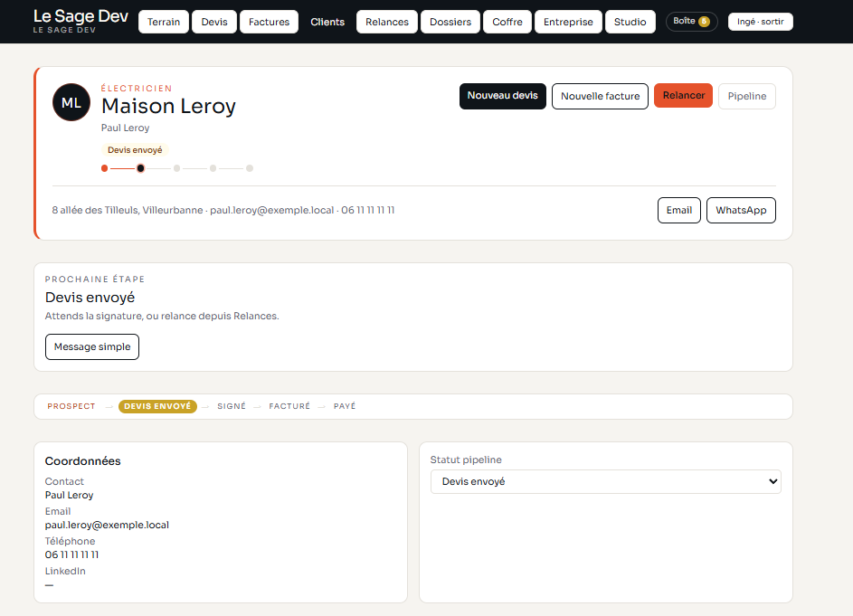Screen dimensions: 853x616
Task: Open the Relances page
Action: click(x=387, y=22)
